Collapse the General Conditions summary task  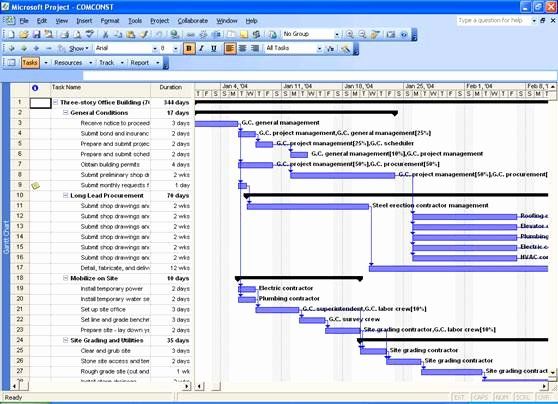coord(65,112)
